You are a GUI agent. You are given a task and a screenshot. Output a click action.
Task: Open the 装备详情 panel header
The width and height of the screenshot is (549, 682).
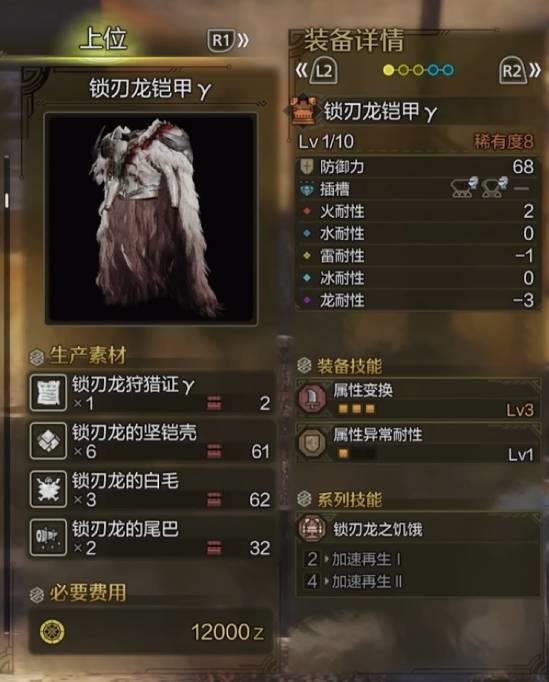pos(354,40)
